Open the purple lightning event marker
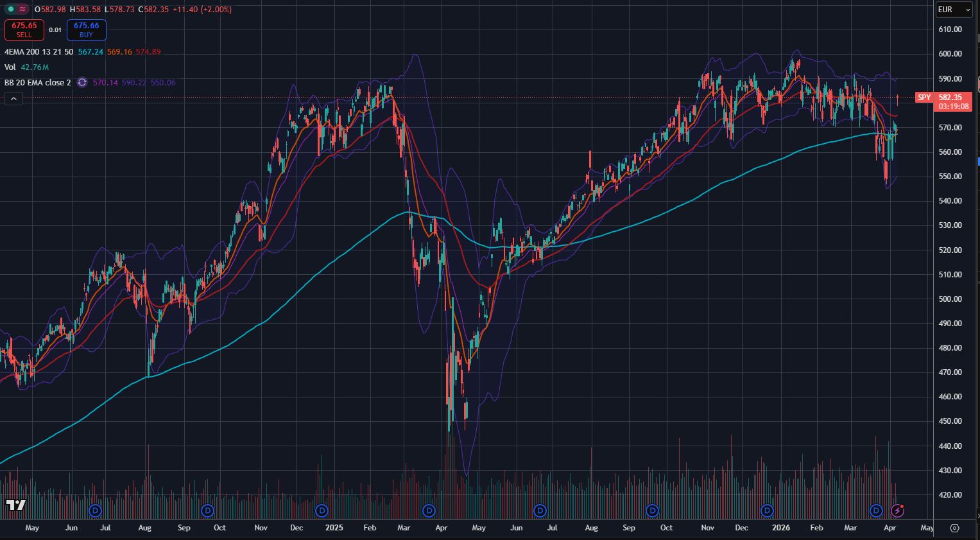Image resolution: width=980 pixels, height=540 pixels. (x=898, y=510)
